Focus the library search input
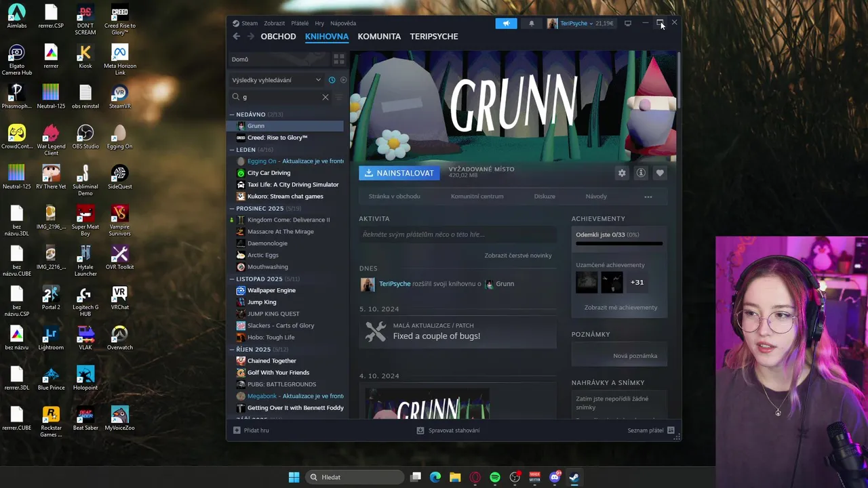 pos(281,97)
